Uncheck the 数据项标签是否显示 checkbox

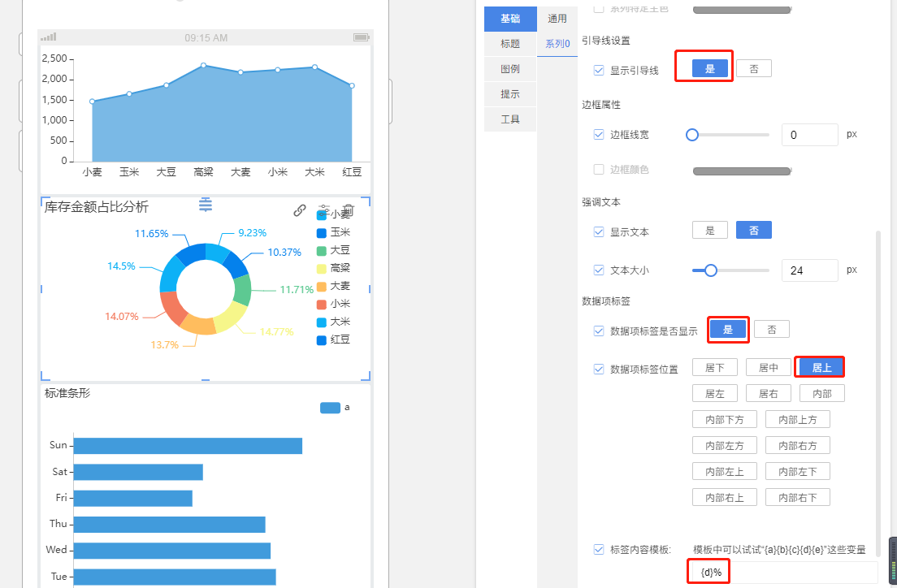pyautogui.click(x=599, y=331)
